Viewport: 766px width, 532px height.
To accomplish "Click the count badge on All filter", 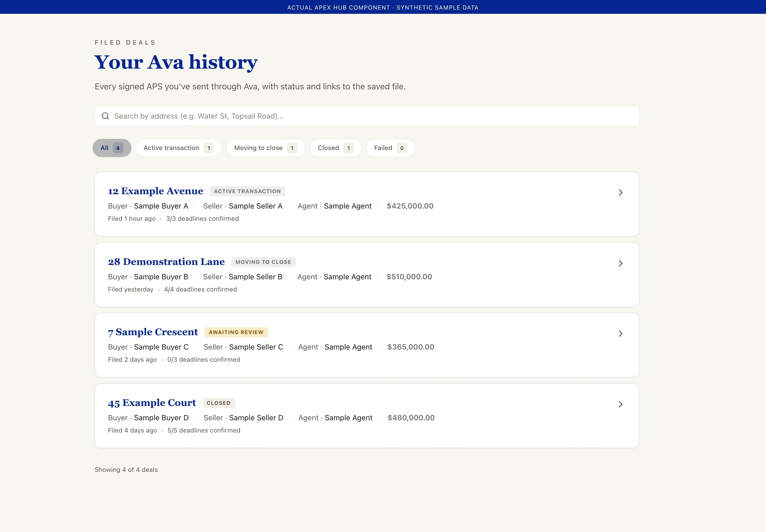I will pyautogui.click(x=118, y=148).
